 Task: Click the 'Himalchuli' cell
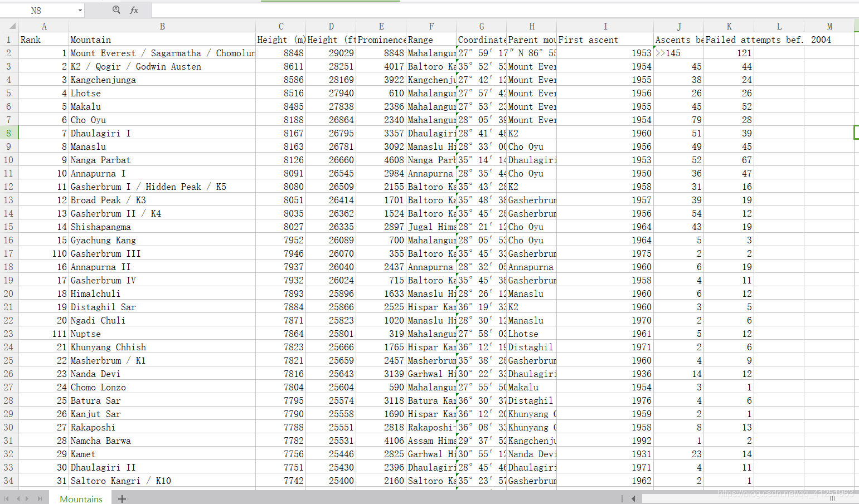[x=162, y=293]
